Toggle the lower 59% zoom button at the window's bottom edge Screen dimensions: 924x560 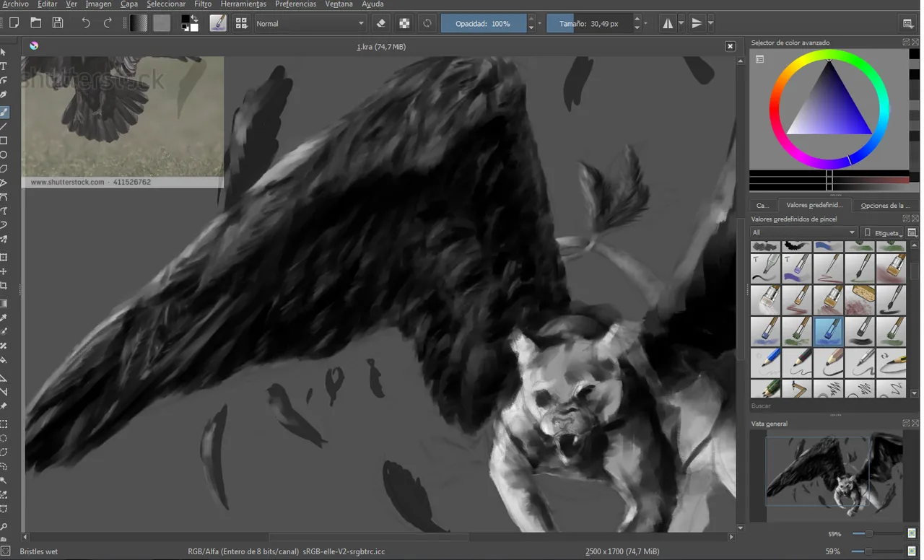point(912,551)
